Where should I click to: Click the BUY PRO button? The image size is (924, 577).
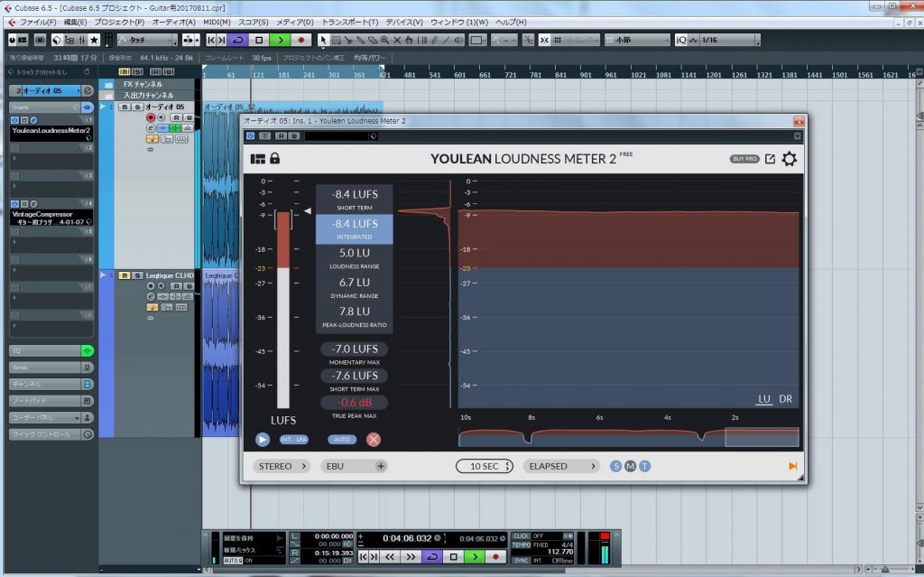[744, 159]
